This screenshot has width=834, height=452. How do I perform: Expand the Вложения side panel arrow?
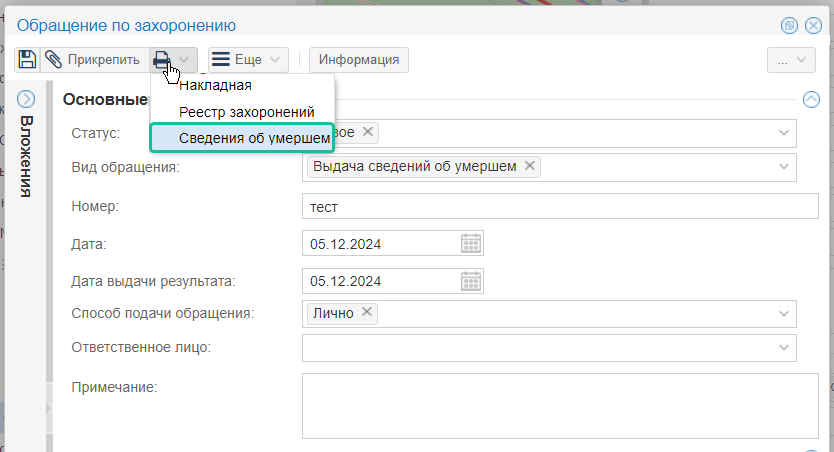[26, 99]
